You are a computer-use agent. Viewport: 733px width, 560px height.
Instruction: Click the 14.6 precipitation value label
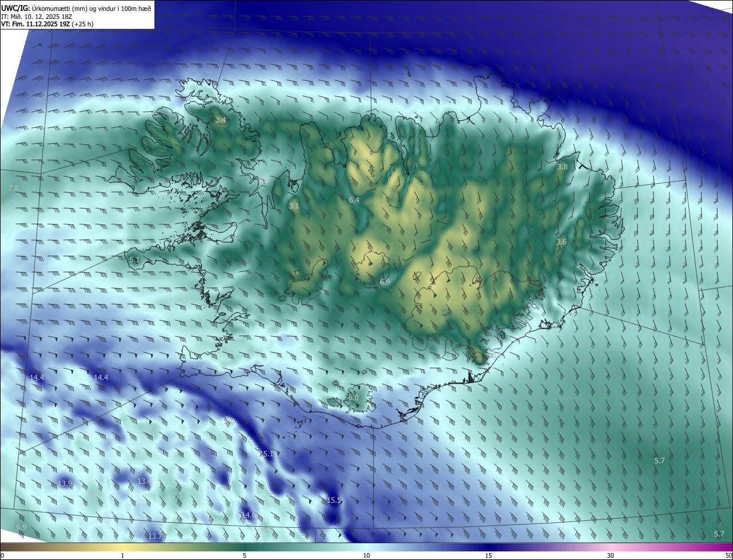tap(248, 515)
